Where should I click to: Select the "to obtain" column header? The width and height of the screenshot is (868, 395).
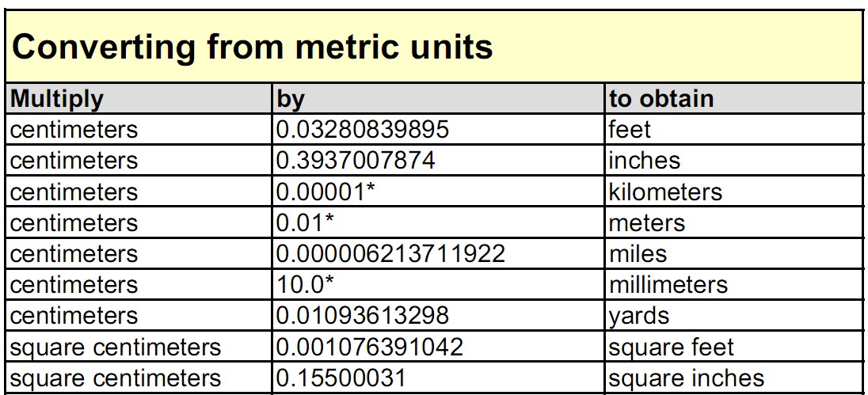(x=661, y=98)
